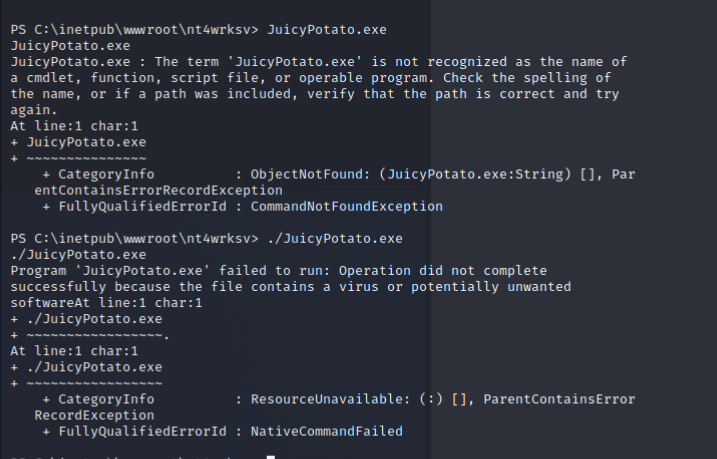Click the ./JuicyPotato.exe command on the second prompt
717x459 pixels.
(x=336, y=239)
